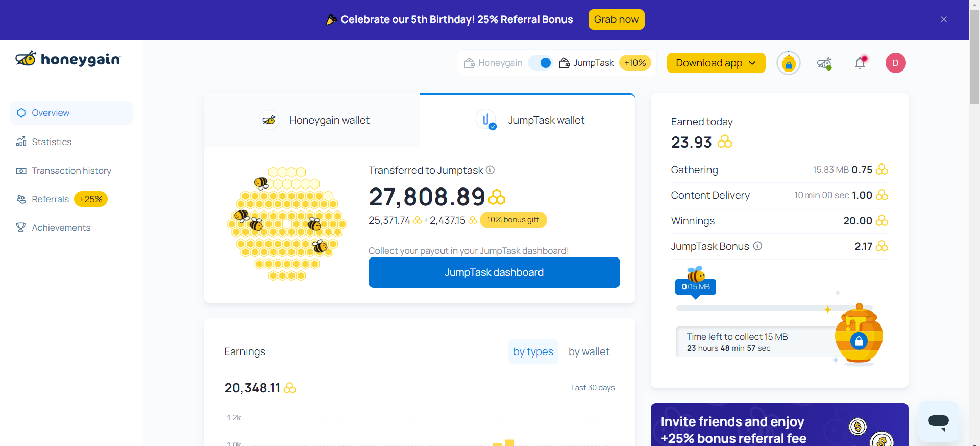Click the 10% bonus gift badge
The image size is (980, 446).
pos(513,220)
